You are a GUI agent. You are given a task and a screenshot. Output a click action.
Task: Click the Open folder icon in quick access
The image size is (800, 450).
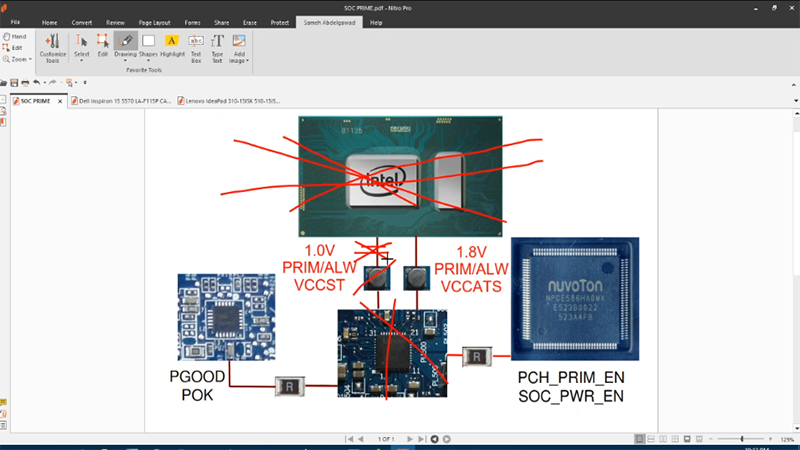tap(4, 83)
